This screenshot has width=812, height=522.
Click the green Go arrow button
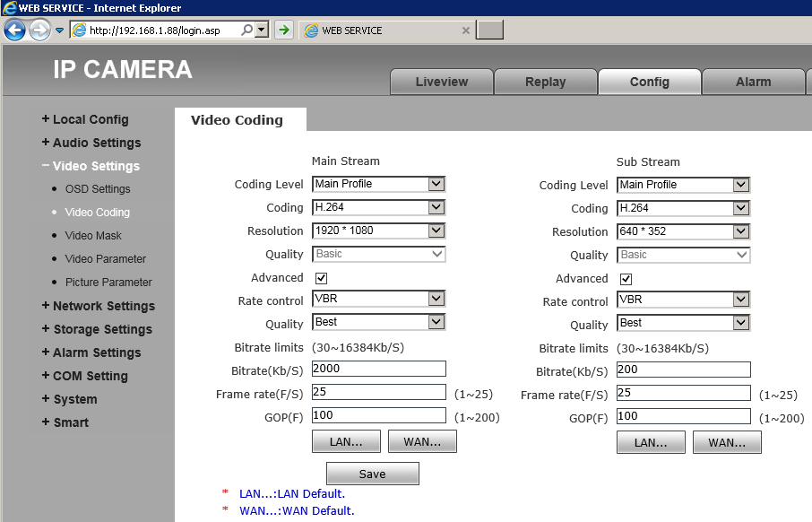[x=284, y=30]
